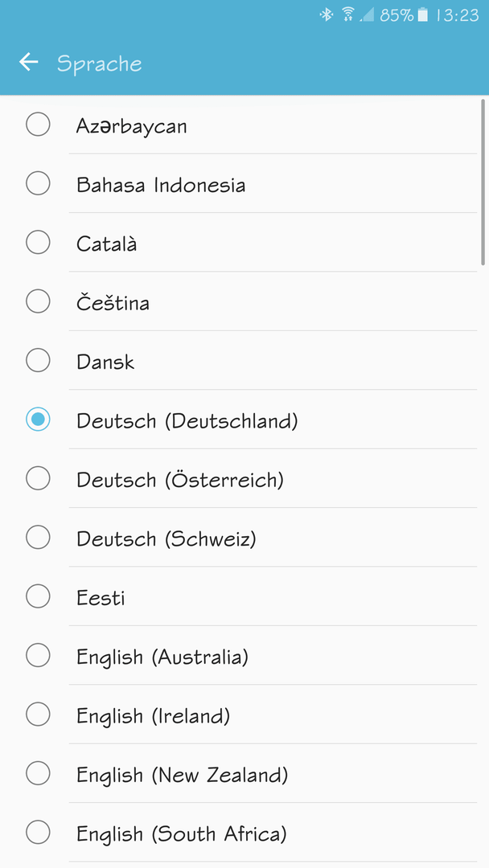Select Deutsch (Österreich) option
This screenshot has width=489, height=868.
[x=244, y=478]
